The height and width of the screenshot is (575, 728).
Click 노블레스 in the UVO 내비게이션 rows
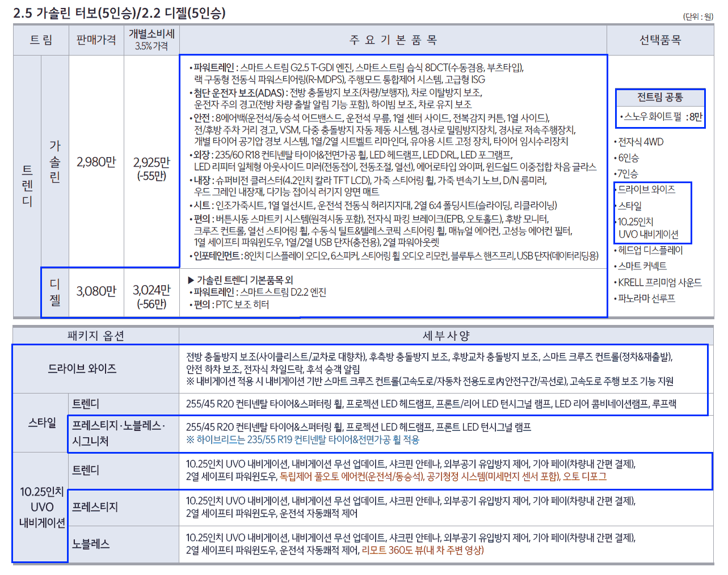coord(91,544)
